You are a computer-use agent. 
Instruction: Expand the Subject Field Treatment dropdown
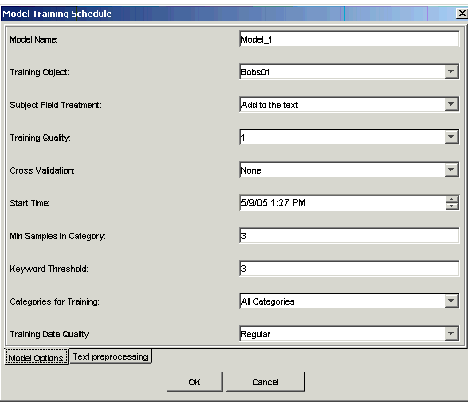pos(451,104)
